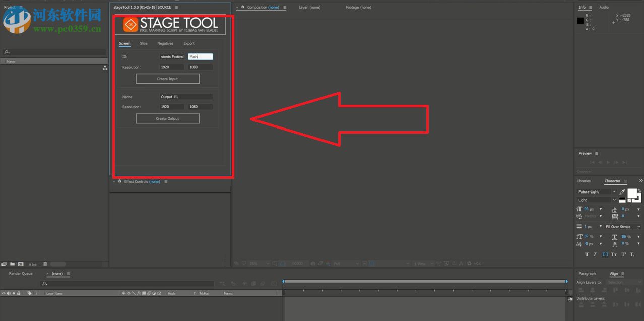Image resolution: width=644 pixels, height=321 pixels.
Task: Switch to the Paragraph panel tab
Action: click(x=587, y=274)
